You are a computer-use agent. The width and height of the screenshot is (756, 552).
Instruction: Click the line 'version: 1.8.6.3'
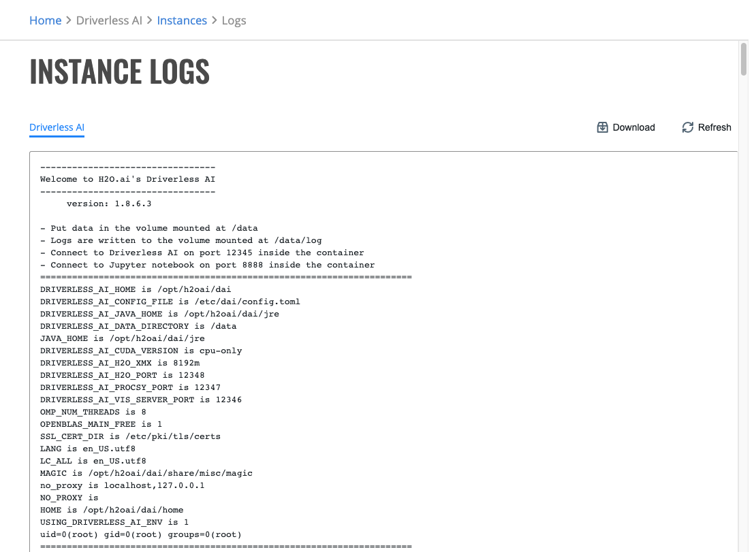(x=109, y=204)
